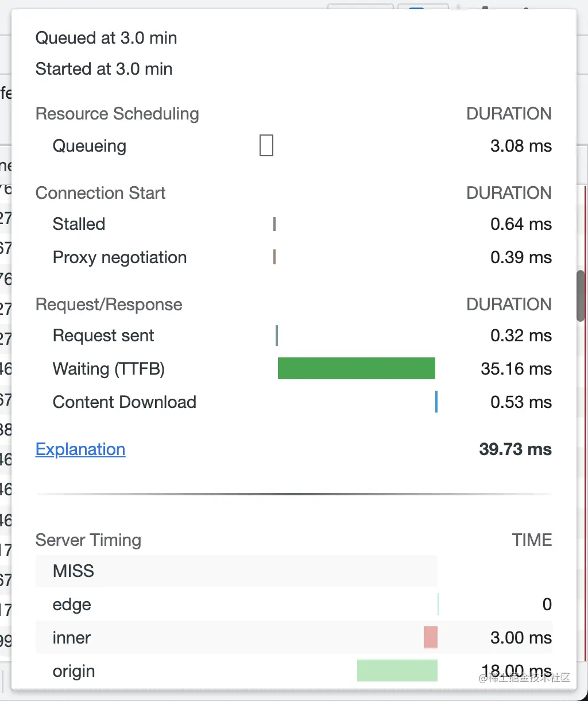Screen dimensions: 588x701
Task: Click the red inner server timing bar
Action: point(431,638)
